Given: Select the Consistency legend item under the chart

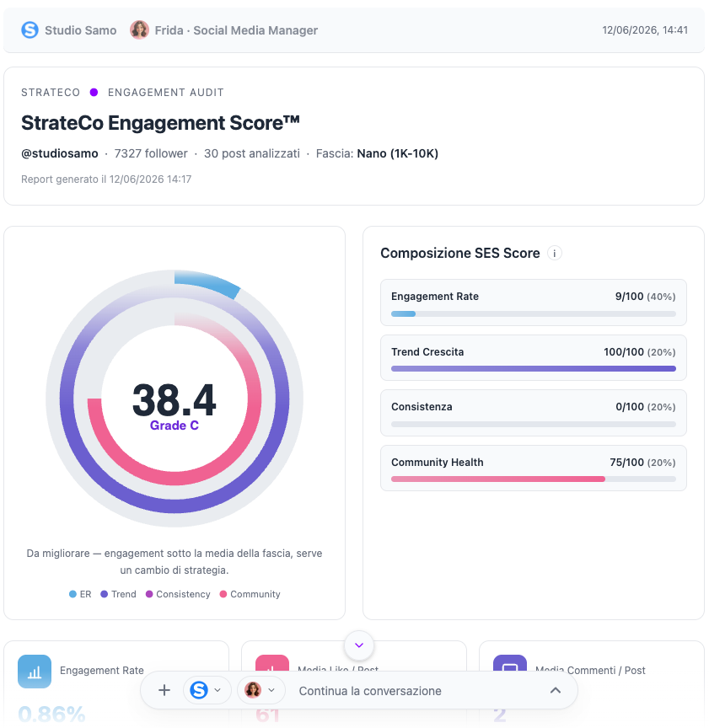Looking at the screenshot, I should pos(178,594).
